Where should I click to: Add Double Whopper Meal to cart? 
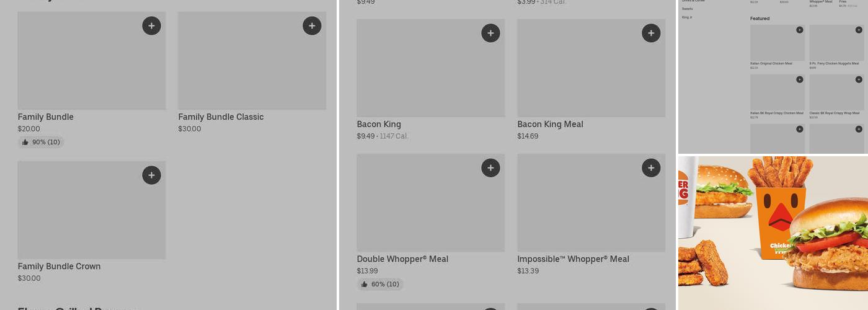click(x=490, y=168)
